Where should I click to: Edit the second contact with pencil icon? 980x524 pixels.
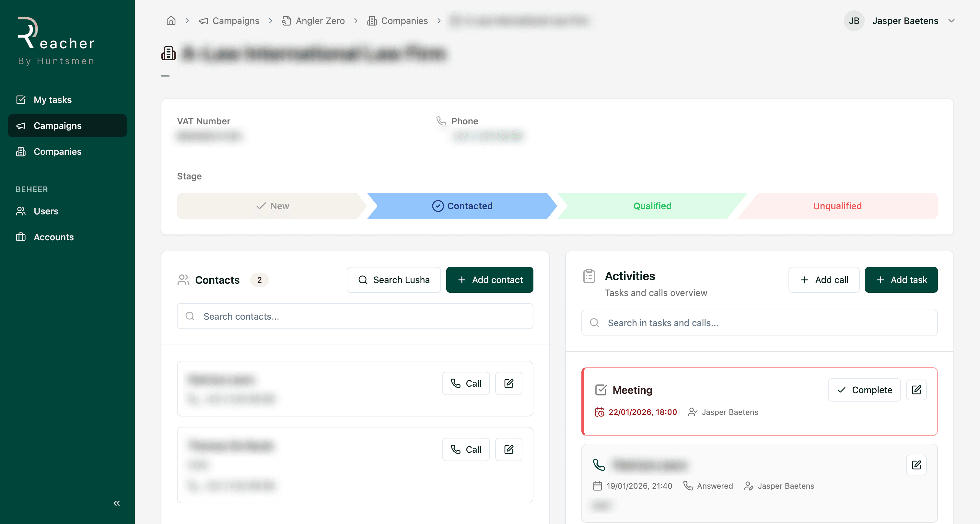pos(508,450)
